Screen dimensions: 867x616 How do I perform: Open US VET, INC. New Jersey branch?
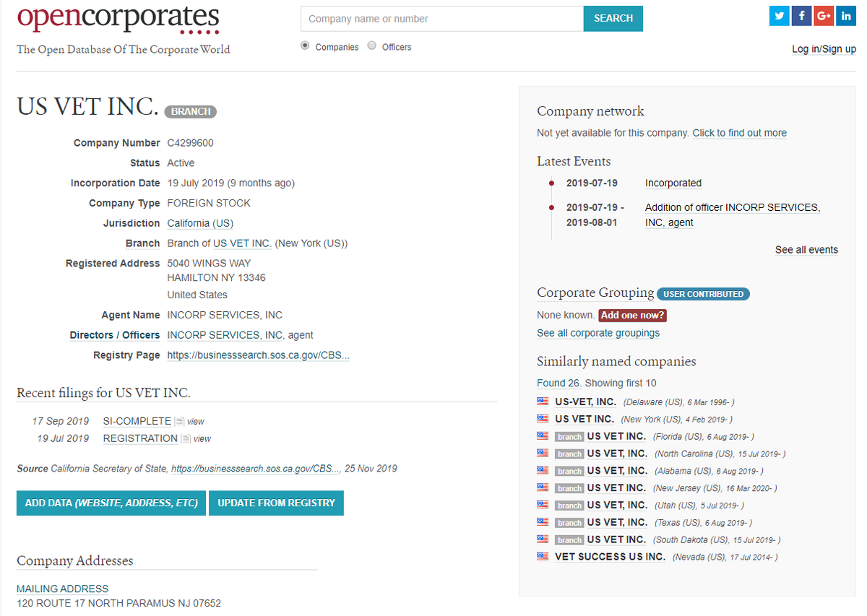[618, 488]
